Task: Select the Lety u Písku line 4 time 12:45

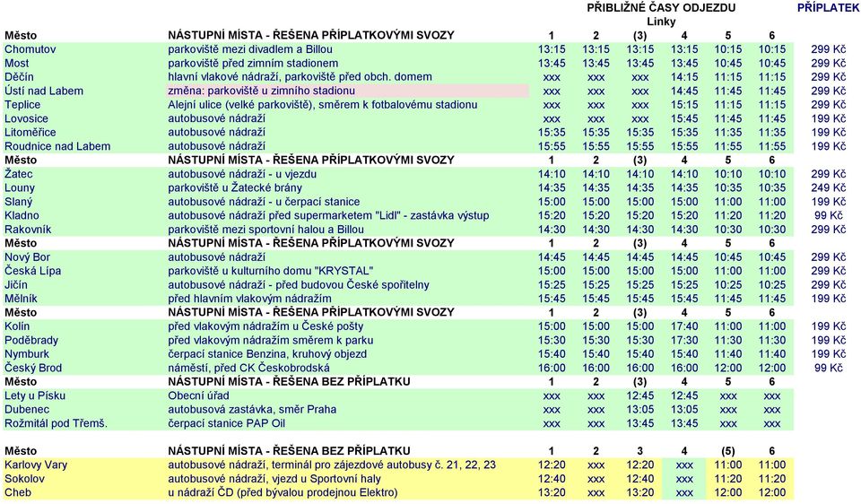Action: tap(684, 395)
